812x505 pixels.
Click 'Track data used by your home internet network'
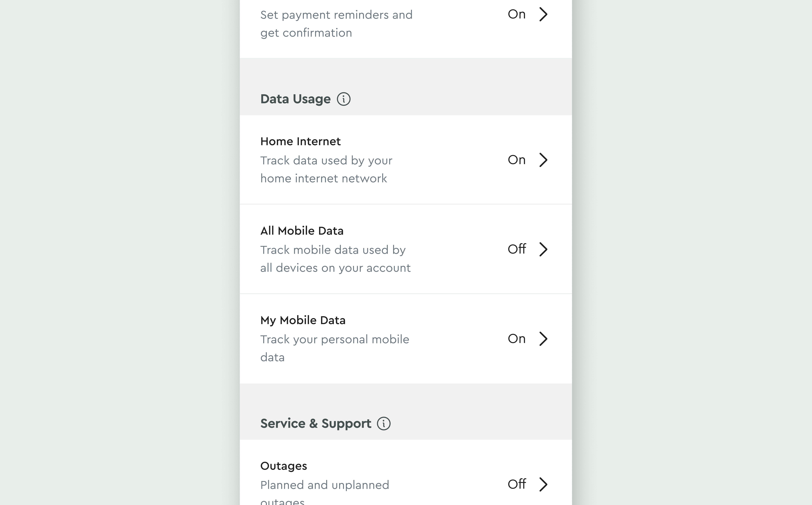[x=326, y=169]
